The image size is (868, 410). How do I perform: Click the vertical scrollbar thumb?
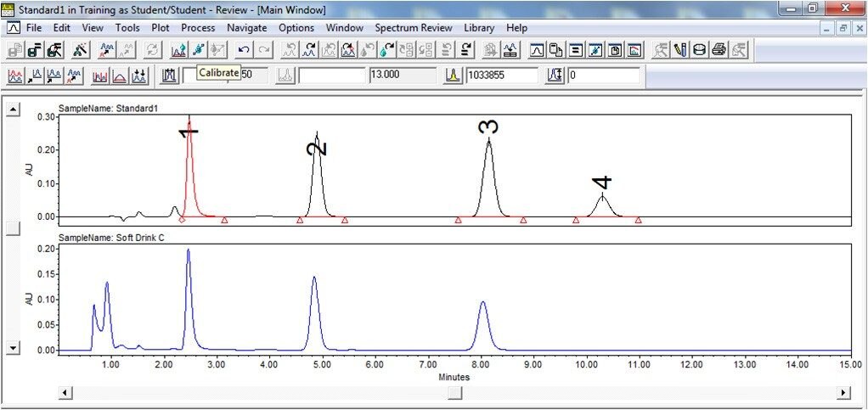[x=13, y=228]
